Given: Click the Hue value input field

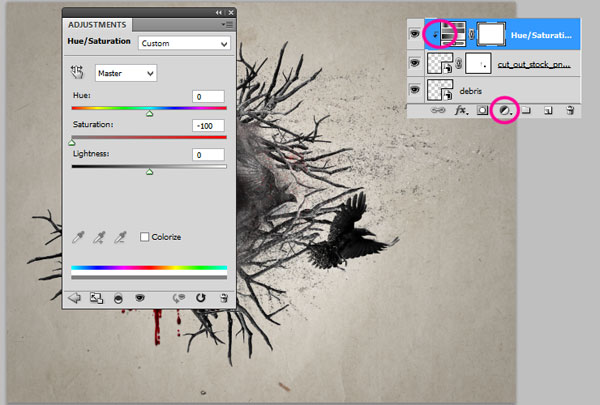Looking at the screenshot, I should click(209, 96).
